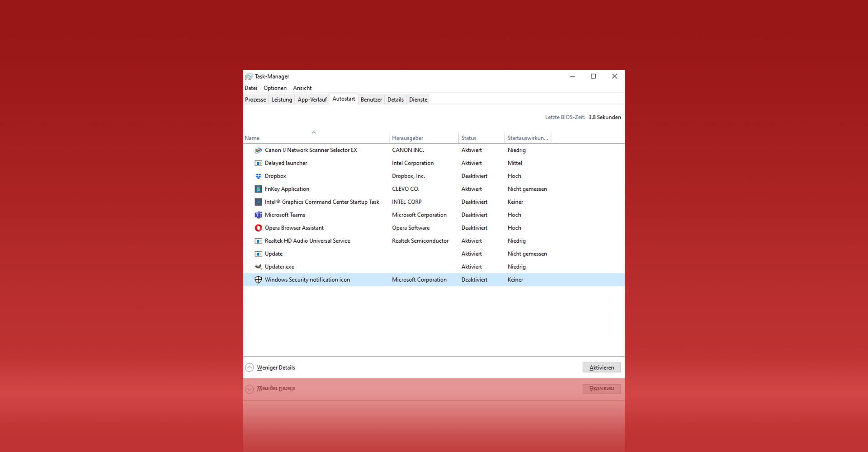868x452 pixels.
Task: Switch to the Benutzer tab
Action: point(371,99)
